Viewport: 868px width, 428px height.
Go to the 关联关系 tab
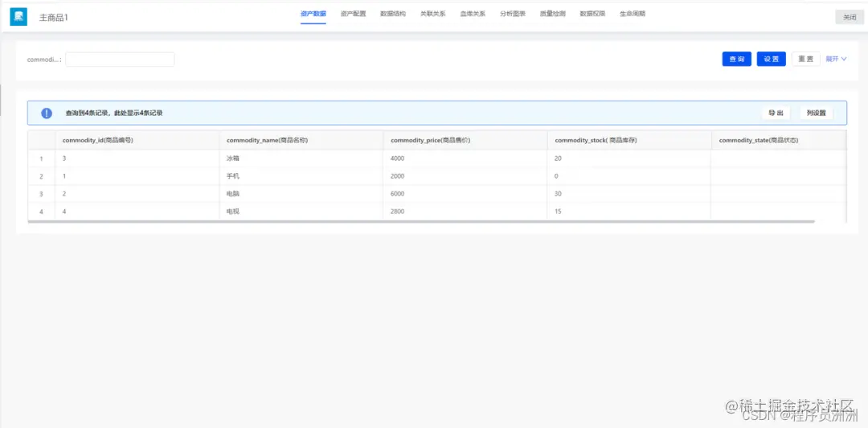[433, 14]
